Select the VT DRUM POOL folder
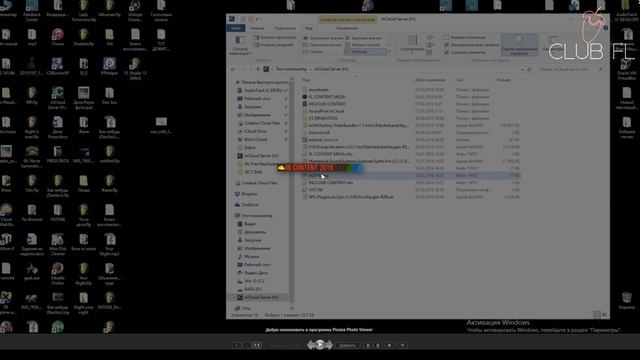Screen dimensions: 640x360 [323, 118]
